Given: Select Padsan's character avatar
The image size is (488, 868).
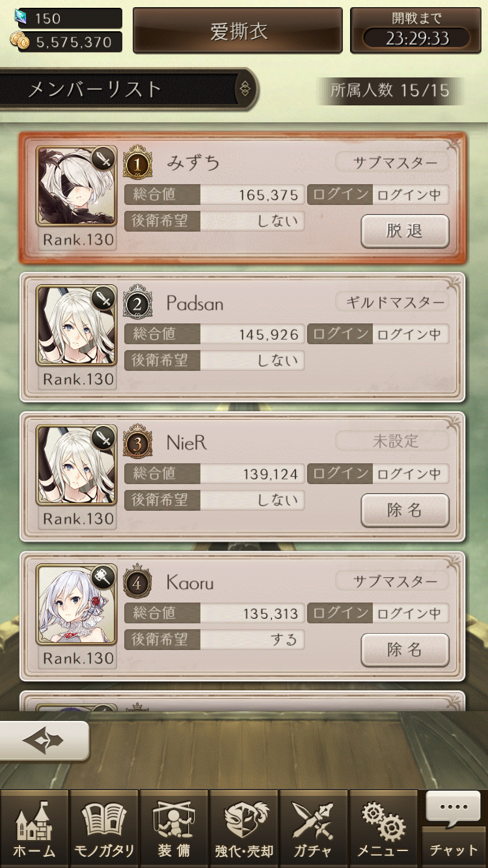Looking at the screenshot, I should click(x=76, y=325).
